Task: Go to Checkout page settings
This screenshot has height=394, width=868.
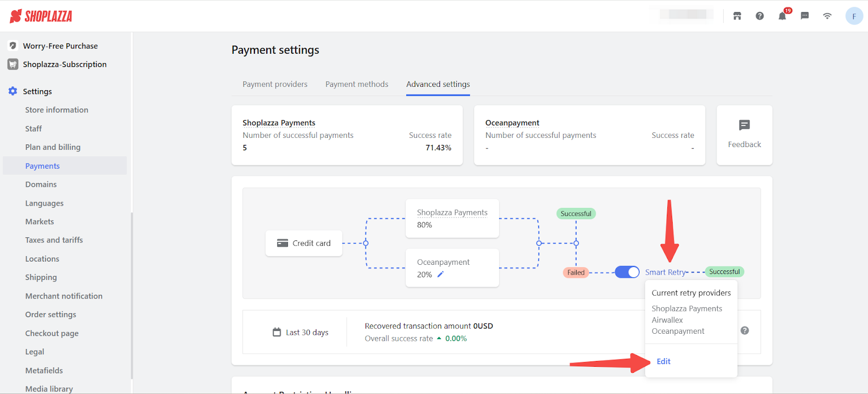Action: tap(52, 333)
